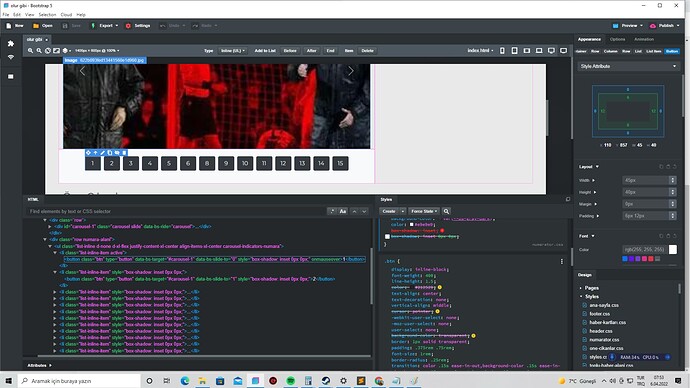This screenshot has width=690, height=388.
Task: Click the Width value field
Action: coord(646,180)
